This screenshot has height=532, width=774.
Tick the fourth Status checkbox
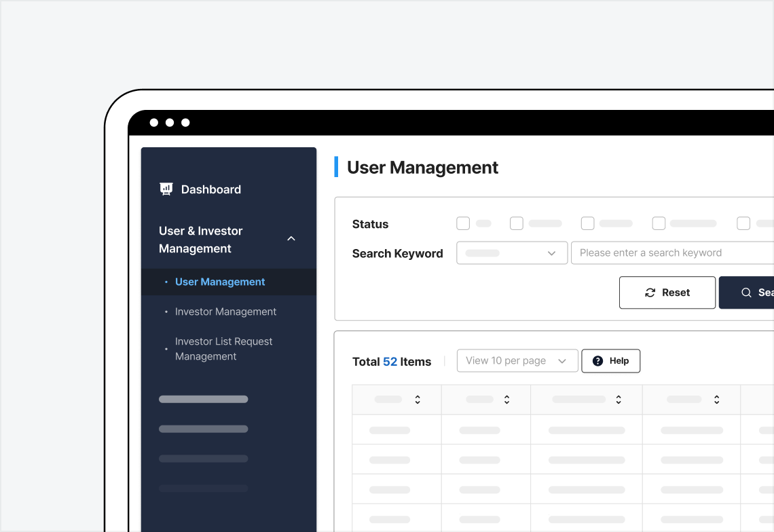point(659,223)
